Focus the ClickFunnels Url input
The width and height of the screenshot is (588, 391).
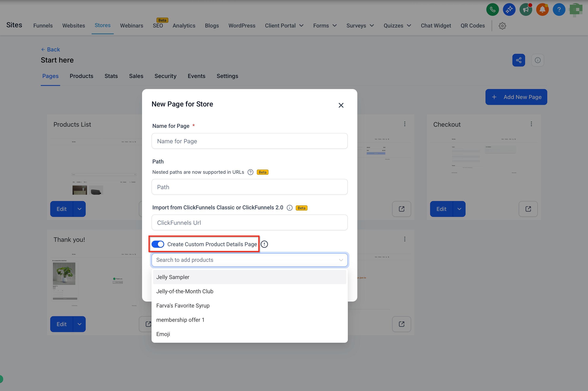point(249,222)
